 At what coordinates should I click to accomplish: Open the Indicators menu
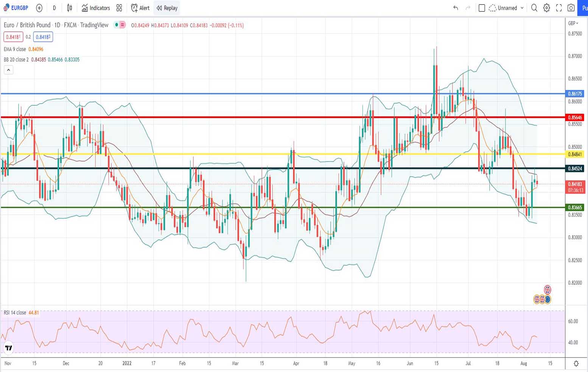96,8
